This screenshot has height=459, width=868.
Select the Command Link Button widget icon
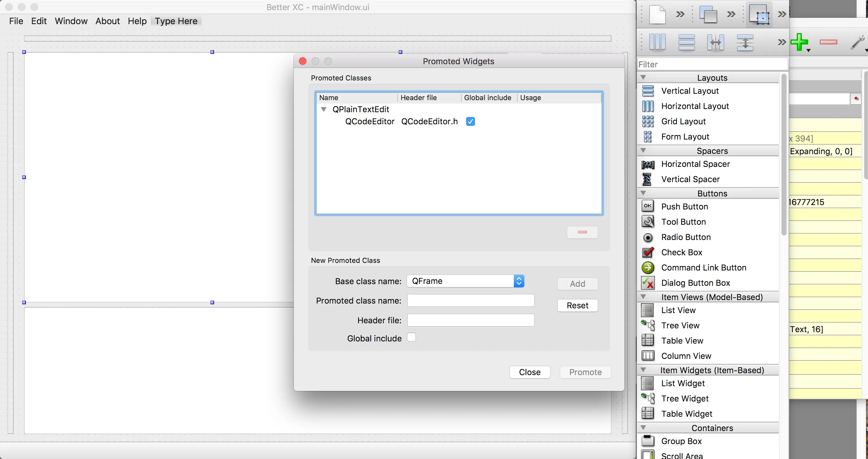(x=648, y=267)
